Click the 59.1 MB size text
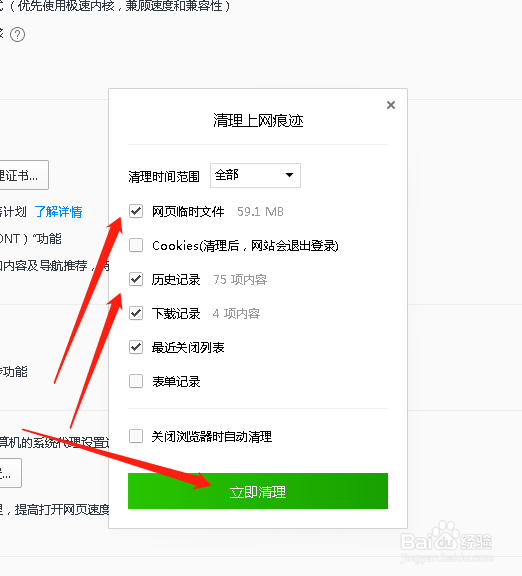This screenshot has height=576, width=522. pos(260,212)
